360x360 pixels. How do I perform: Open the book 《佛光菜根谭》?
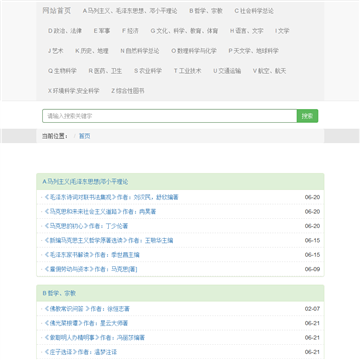coord(86,323)
